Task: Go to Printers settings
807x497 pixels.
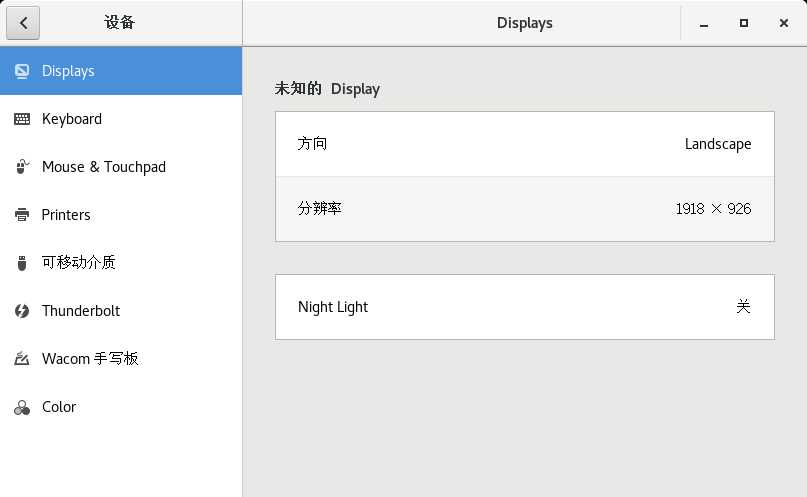Action: [66, 215]
